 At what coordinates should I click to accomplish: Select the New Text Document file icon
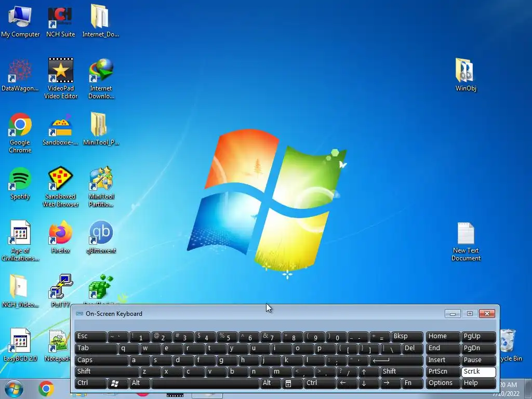pos(466,242)
